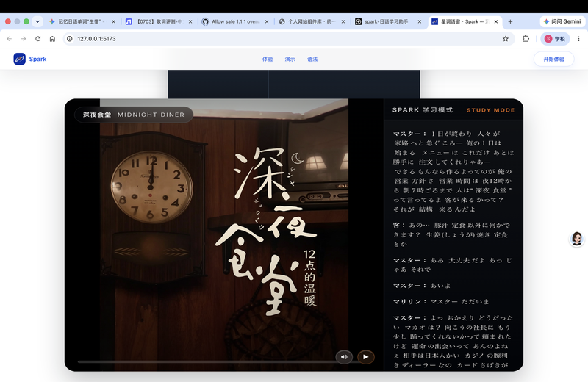This screenshot has height=382, width=588.
Task: Go forward in browser history
Action: (24, 39)
